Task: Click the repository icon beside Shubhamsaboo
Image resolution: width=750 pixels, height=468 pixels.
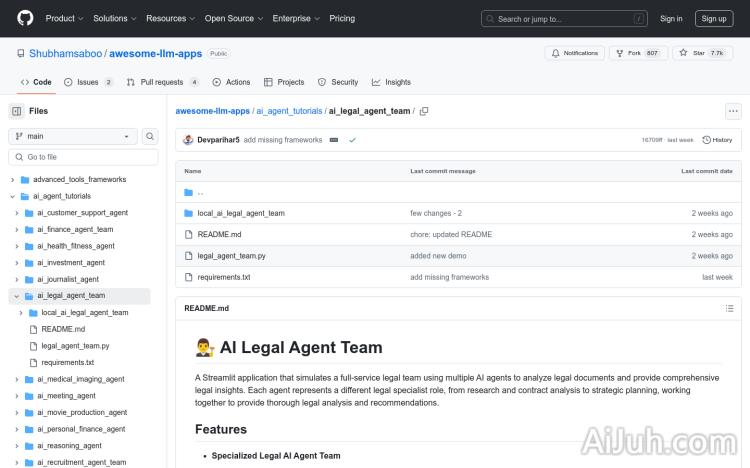Action: click(x=21, y=54)
